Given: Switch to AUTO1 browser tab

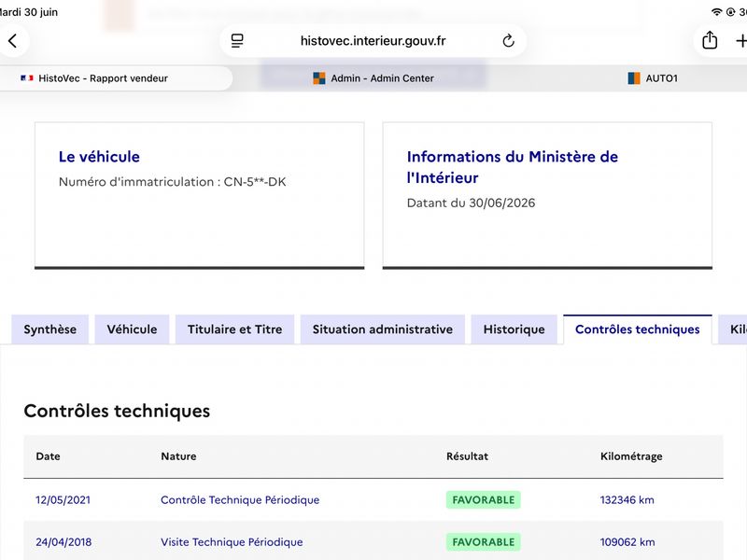Looking at the screenshot, I should [653, 78].
